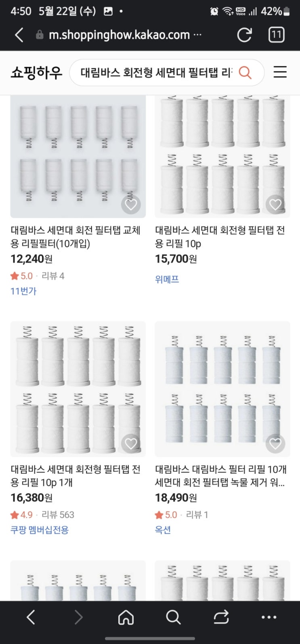The image size is (300, 644).
Task: Focus the search input field
Action: point(155,72)
